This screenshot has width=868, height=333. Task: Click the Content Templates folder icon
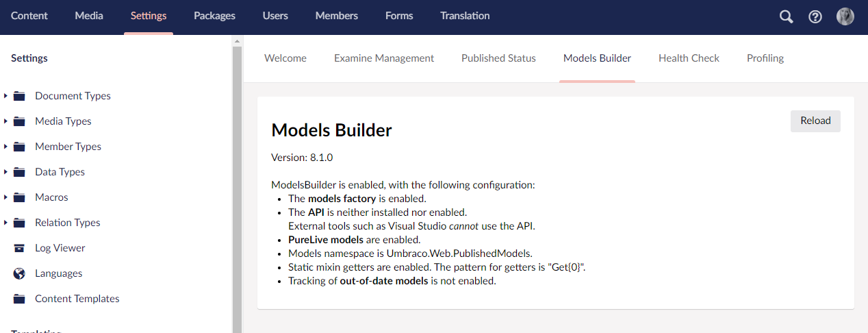tap(20, 299)
